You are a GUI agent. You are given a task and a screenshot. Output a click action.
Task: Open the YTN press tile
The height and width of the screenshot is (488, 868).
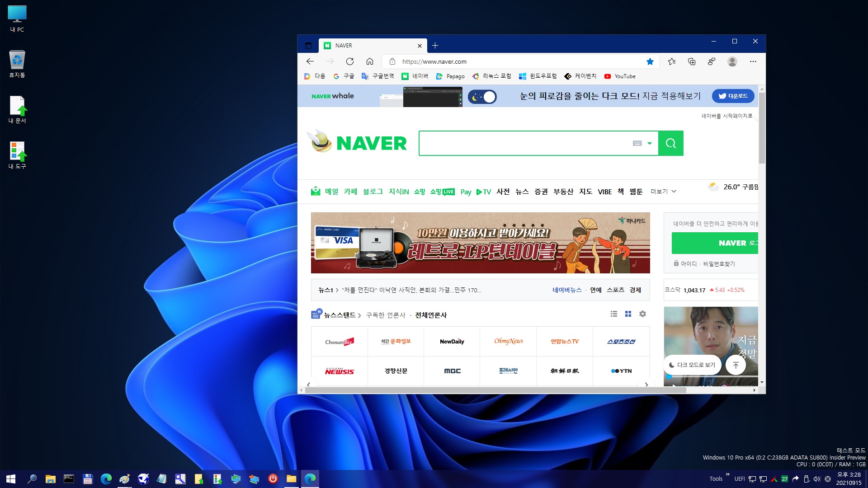point(621,371)
